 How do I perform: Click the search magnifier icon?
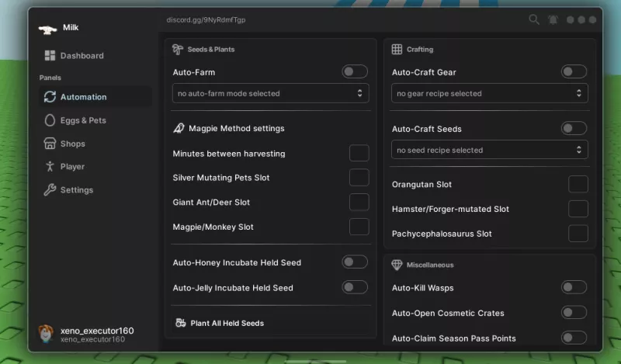tap(534, 19)
